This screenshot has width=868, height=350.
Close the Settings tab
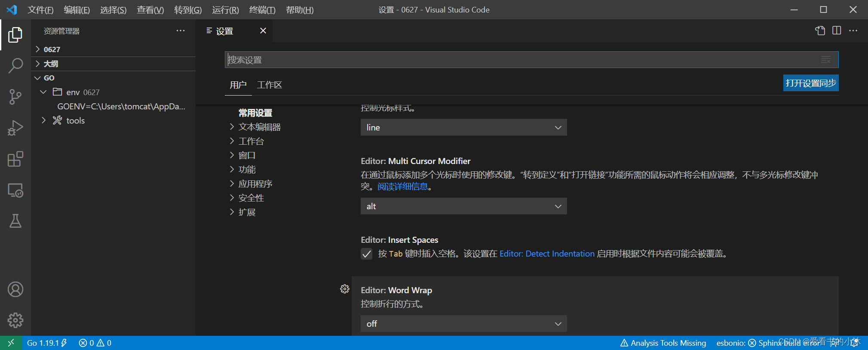click(x=263, y=31)
